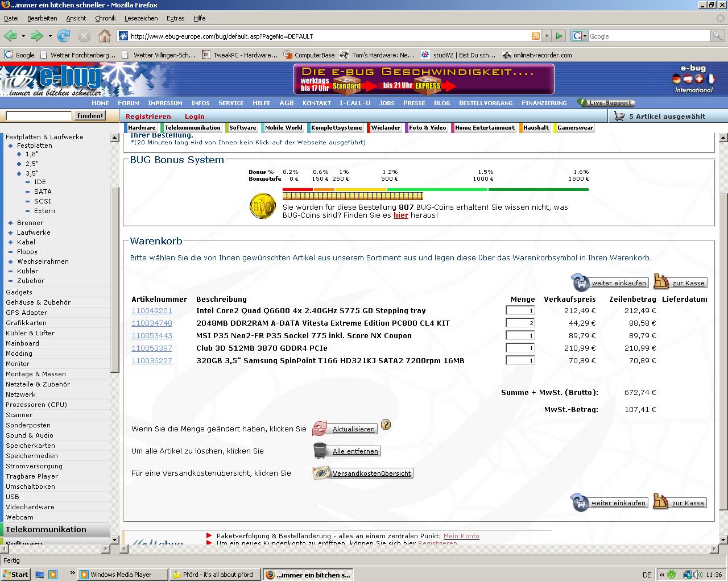Screen dimensions: 728x582
Task: Click the green Go arrow next to address bar
Action: 559,36
